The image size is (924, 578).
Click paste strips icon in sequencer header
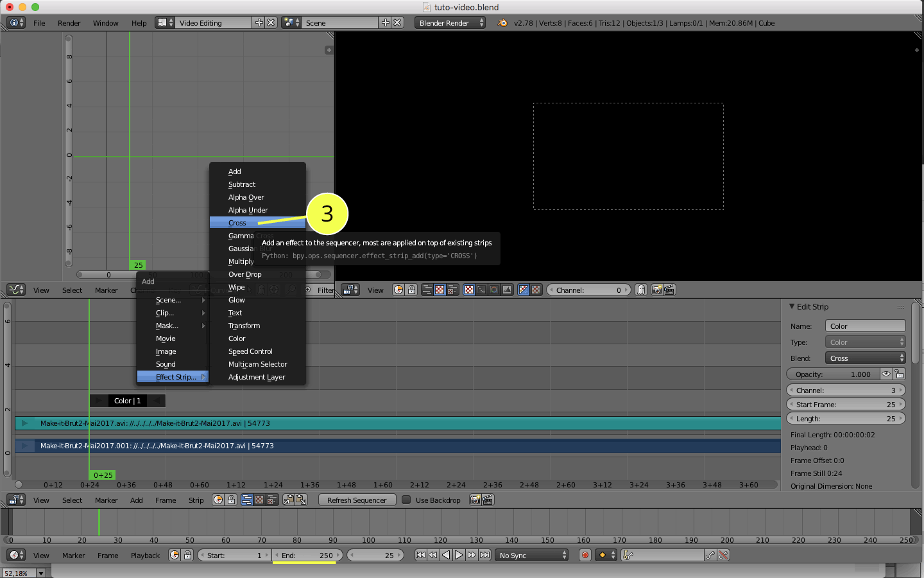pyautogui.click(x=301, y=500)
